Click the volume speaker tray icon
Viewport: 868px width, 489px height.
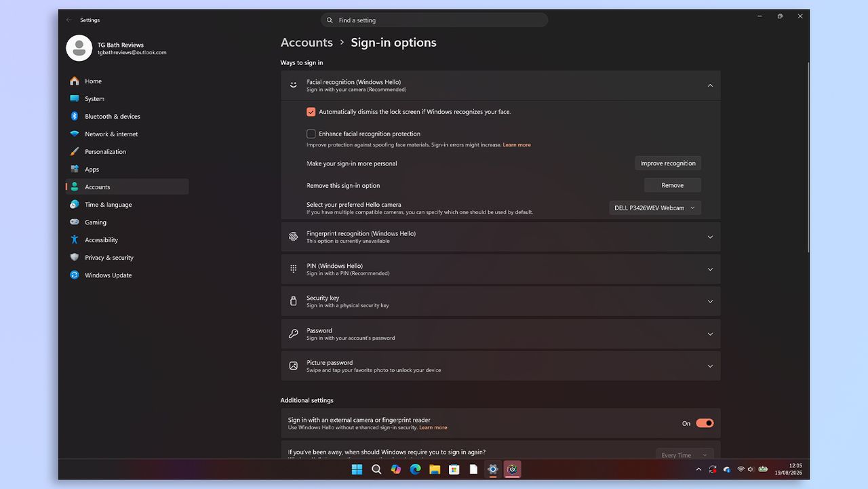point(751,469)
